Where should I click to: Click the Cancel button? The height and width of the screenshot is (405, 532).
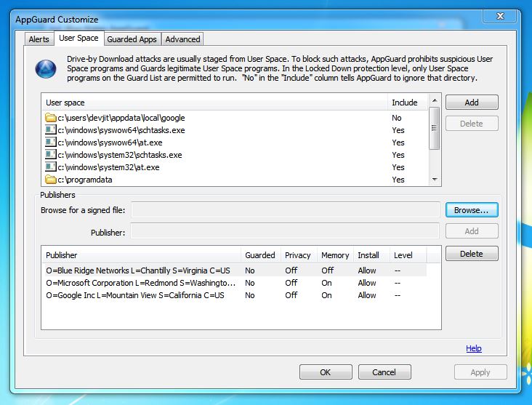point(384,372)
